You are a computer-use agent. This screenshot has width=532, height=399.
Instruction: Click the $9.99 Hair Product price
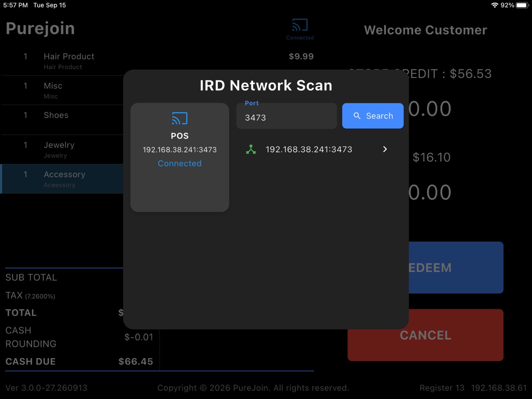click(301, 56)
